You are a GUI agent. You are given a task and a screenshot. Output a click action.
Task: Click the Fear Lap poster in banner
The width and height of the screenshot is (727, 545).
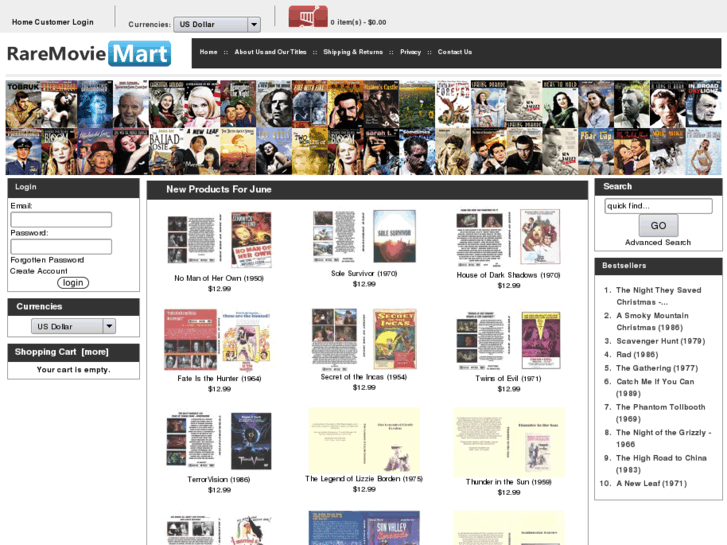(x=596, y=152)
